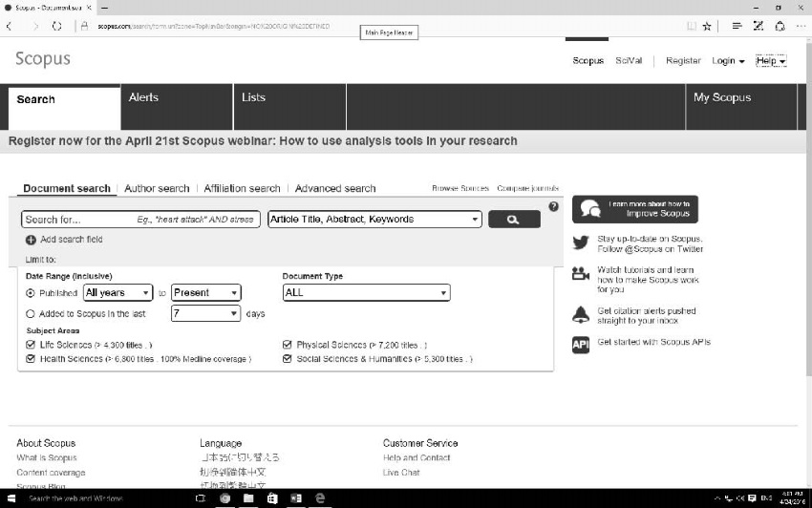Click into the Search for input field
The width and height of the screenshot is (812, 508).
(140, 220)
